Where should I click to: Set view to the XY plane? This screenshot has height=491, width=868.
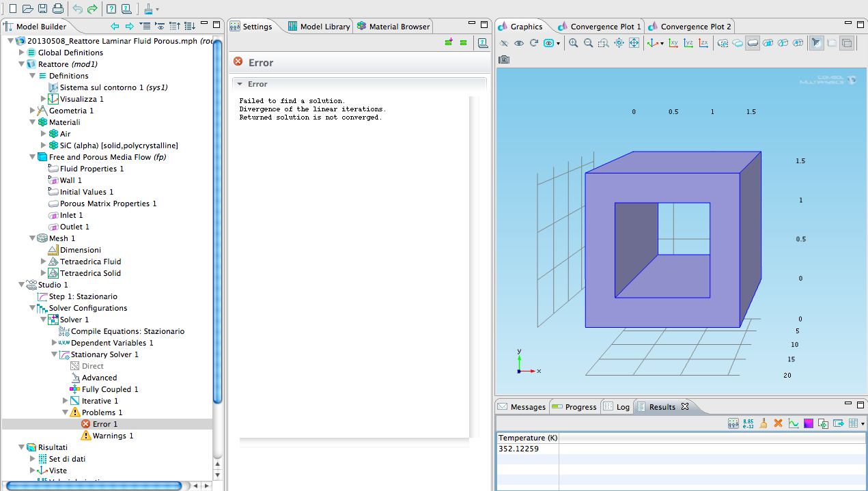coord(673,43)
